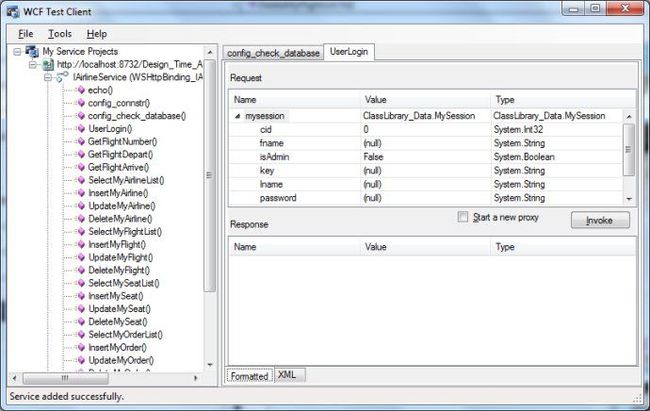Click the Response grid Value column header

(425, 247)
